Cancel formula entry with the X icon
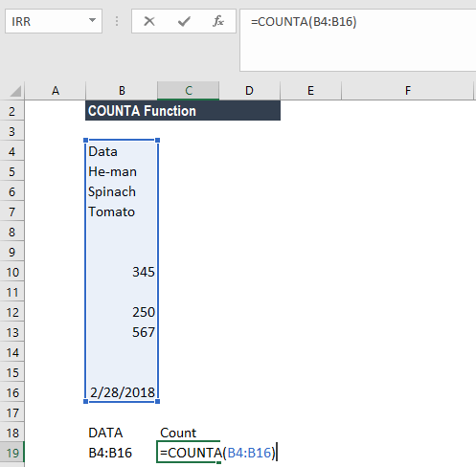Screen dimensions: 476x467 149,21
